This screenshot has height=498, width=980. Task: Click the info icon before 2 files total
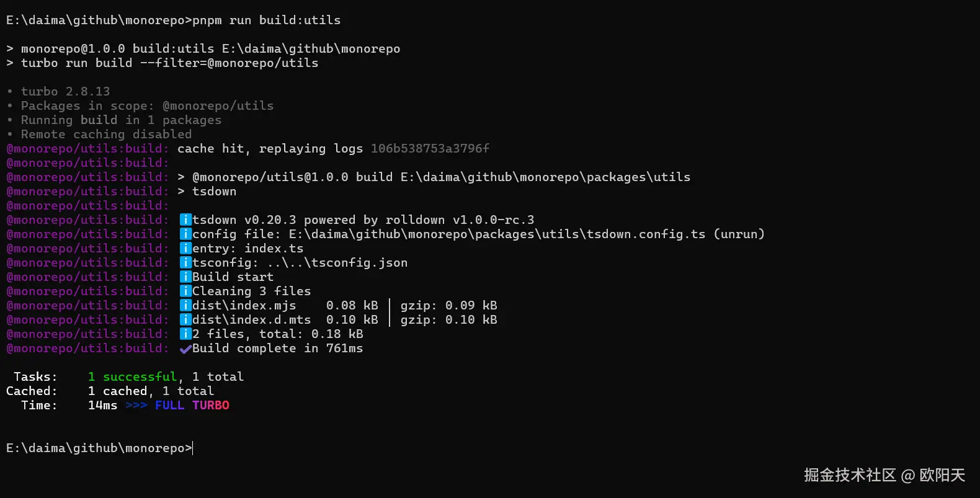tap(185, 334)
